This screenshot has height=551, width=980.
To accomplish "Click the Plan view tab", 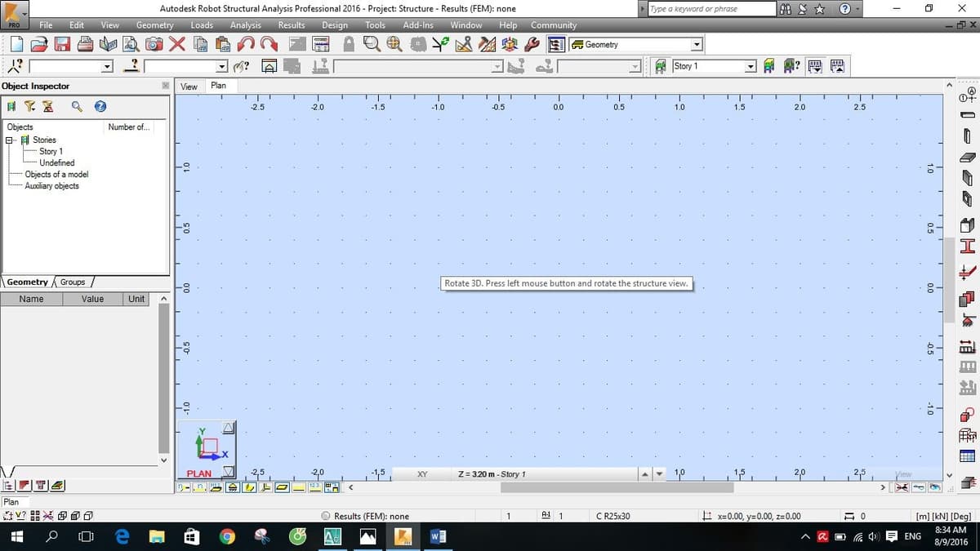I will click(218, 86).
